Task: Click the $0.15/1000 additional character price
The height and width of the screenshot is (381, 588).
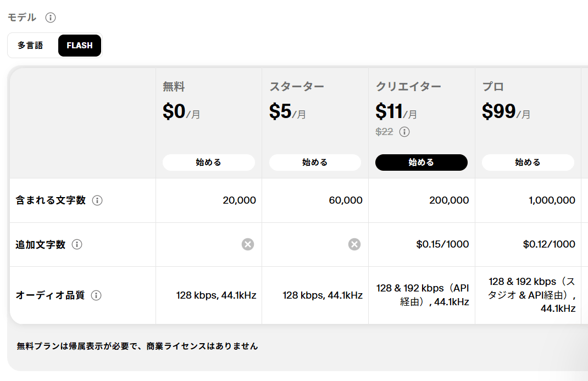Action: pyautogui.click(x=442, y=244)
